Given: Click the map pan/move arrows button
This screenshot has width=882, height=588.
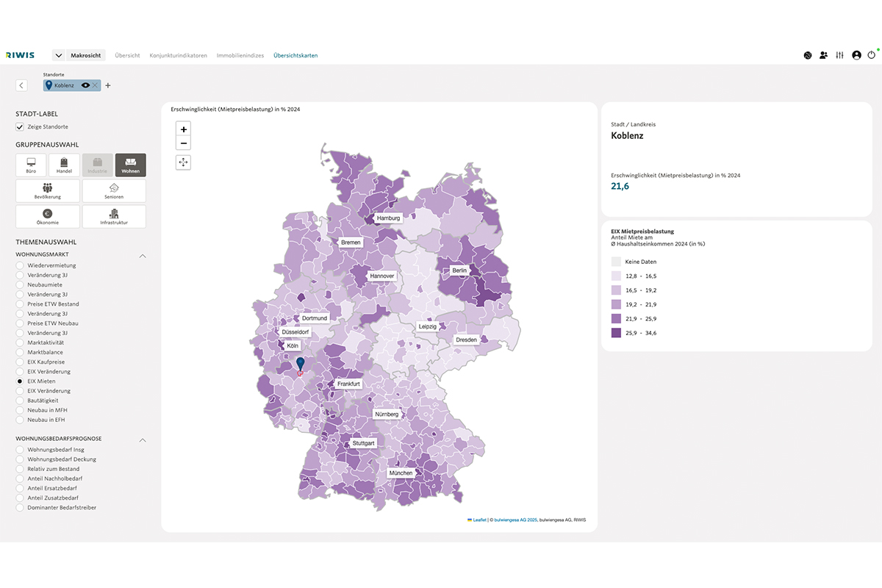Looking at the screenshot, I should [x=184, y=162].
